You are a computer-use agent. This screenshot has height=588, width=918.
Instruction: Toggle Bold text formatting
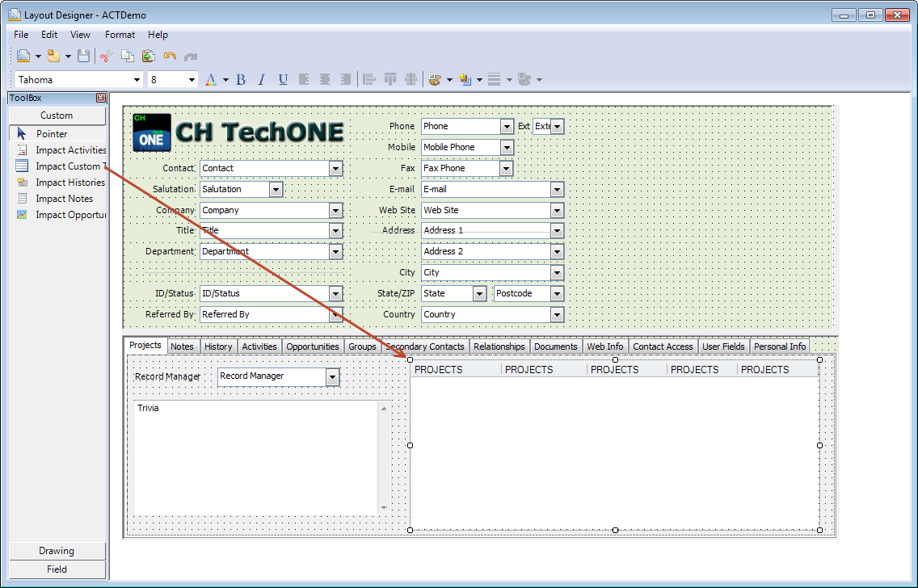click(x=241, y=79)
